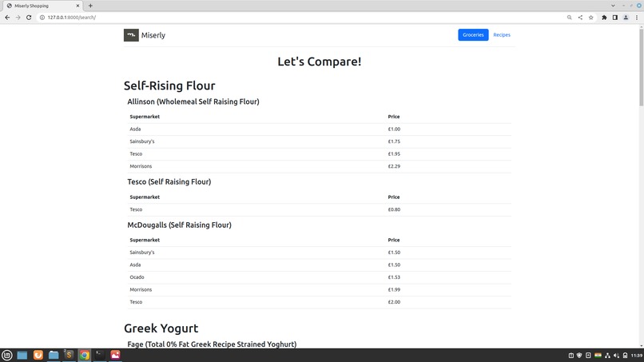
Task: Click the Tesco (Self Raising Flour) heading
Action: coord(169,181)
